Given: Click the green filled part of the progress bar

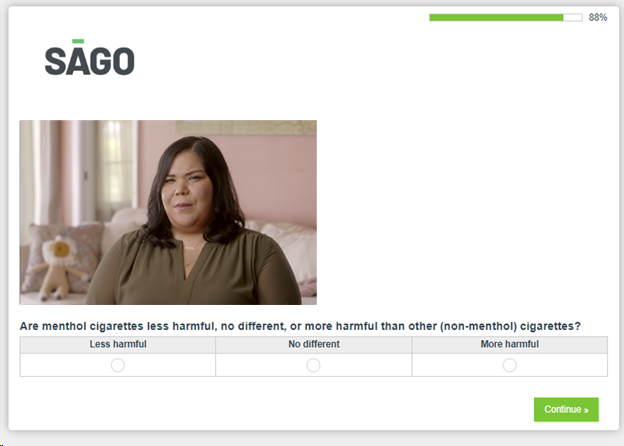Looking at the screenshot, I should 496,18.
